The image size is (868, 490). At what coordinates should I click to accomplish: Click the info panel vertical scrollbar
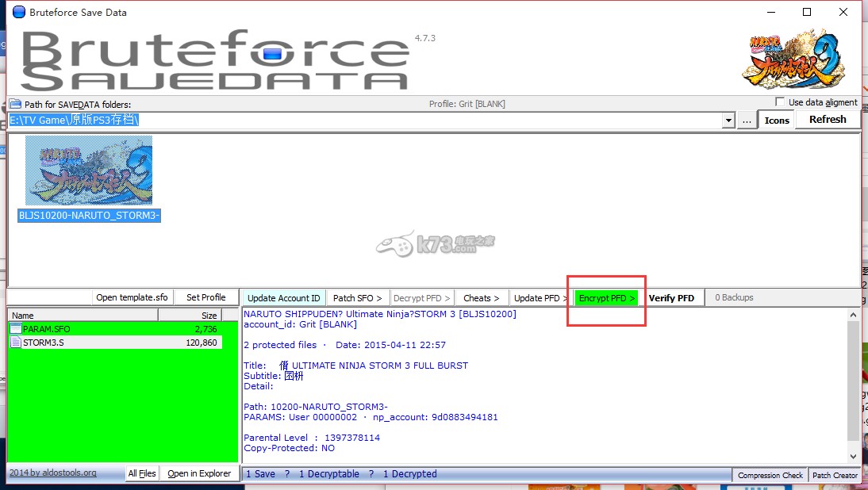click(854, 381)
